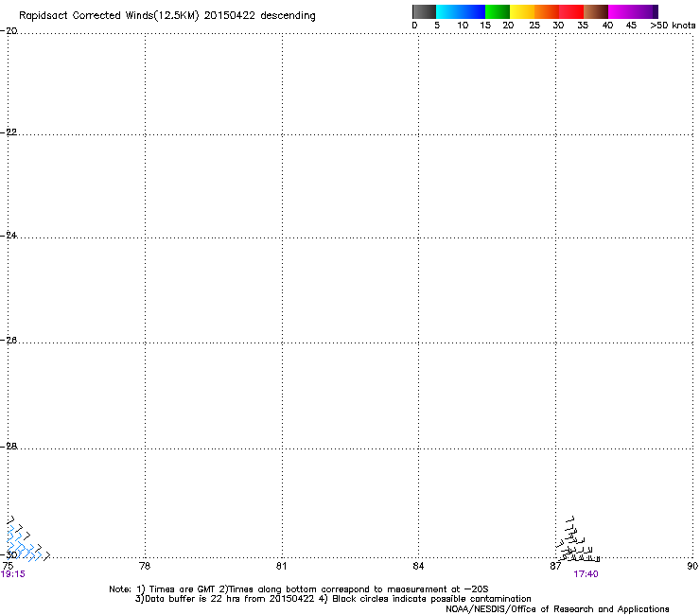Click the '84' longitude axis label
Image resolution: width=700 pixels, height=615 pixels.
418,566
